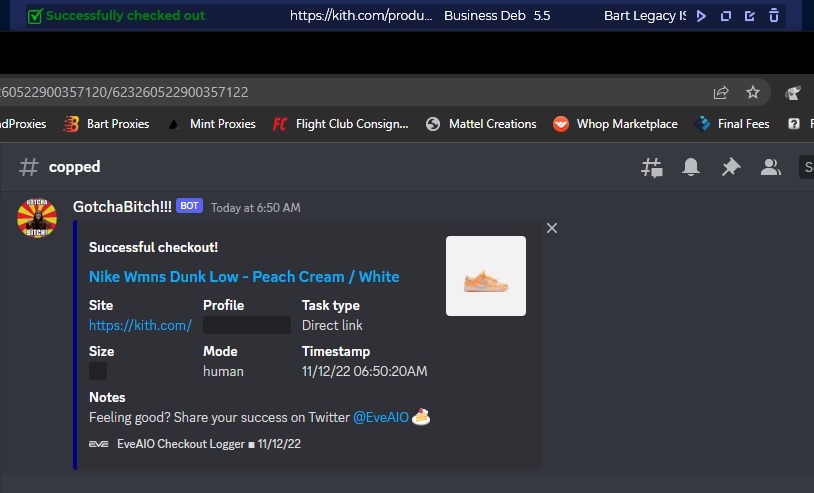Open the Mint Proxies bookmark
Image resolution: width=814 pixels, height=493 pixels.
pos(212,124)
